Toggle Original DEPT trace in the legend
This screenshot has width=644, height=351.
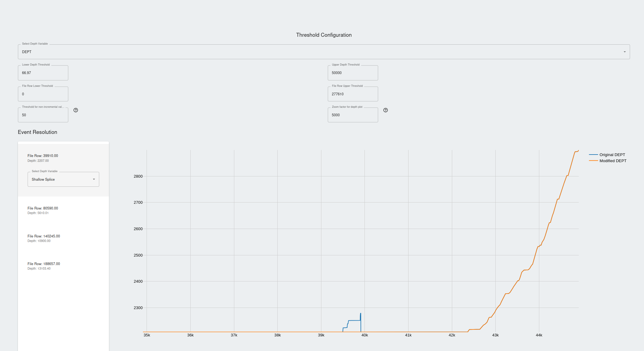(612, 155)
